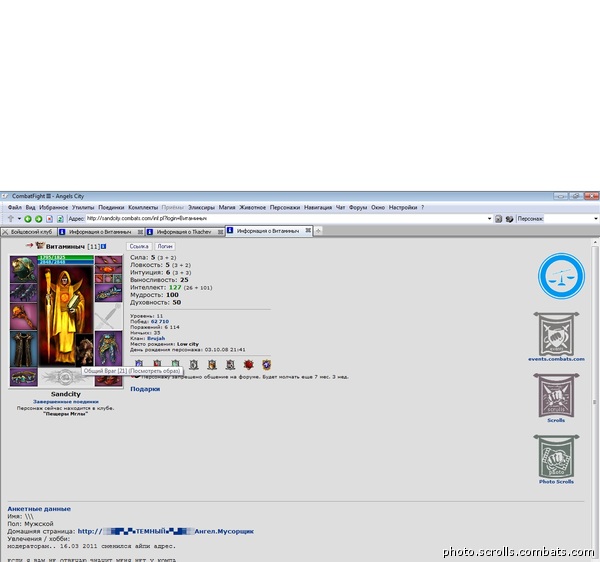
Task: Click the pet creature image on portrait
Action: (x=84, y=350)
